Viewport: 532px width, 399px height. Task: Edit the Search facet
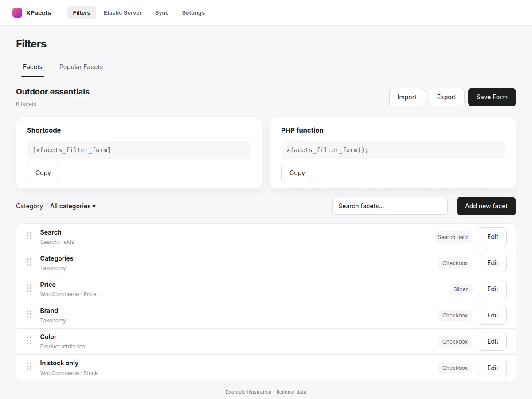(x=493, y=237)
